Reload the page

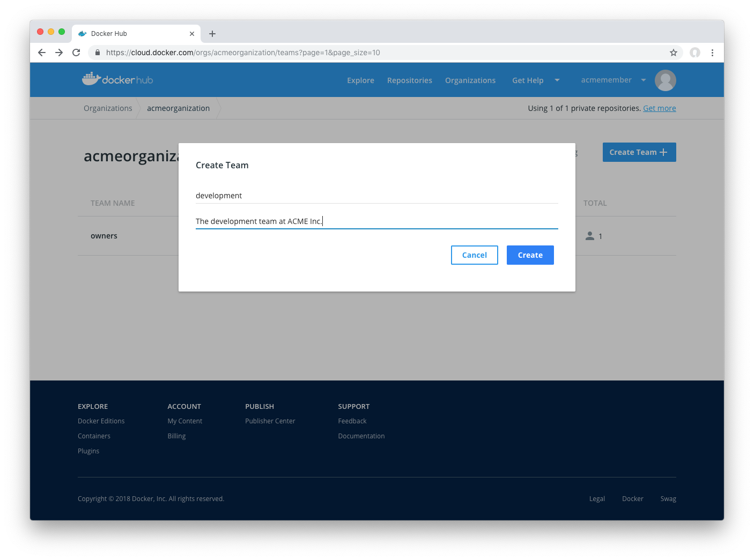(76, 53)
